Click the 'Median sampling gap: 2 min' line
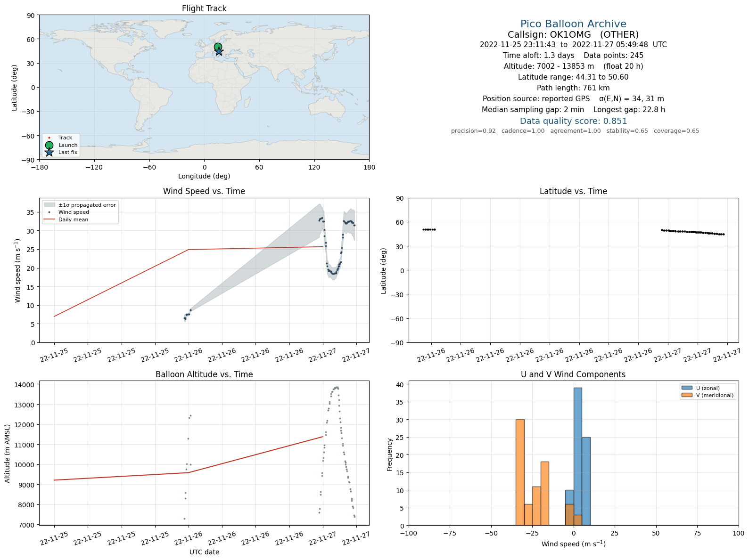 pos(573,110)
